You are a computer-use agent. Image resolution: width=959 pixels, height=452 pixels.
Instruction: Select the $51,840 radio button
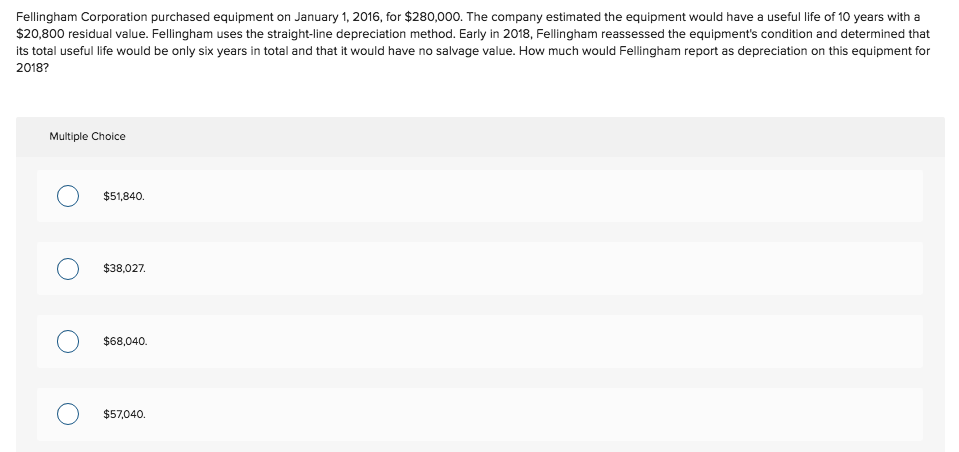coord(67,196)
